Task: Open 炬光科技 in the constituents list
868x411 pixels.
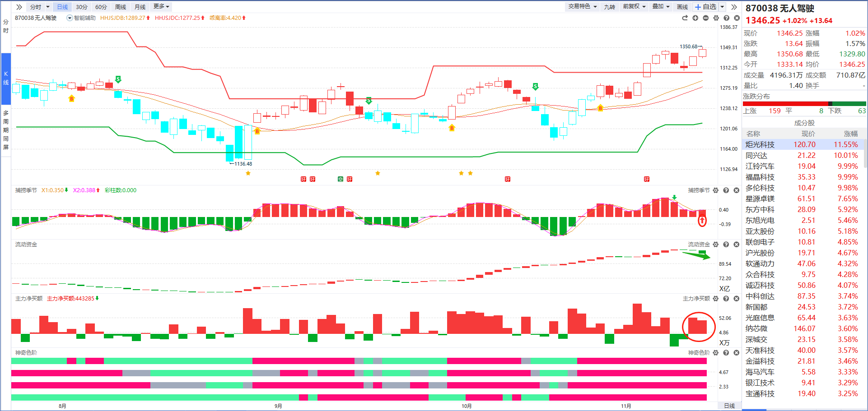Action: click(803, 144)
